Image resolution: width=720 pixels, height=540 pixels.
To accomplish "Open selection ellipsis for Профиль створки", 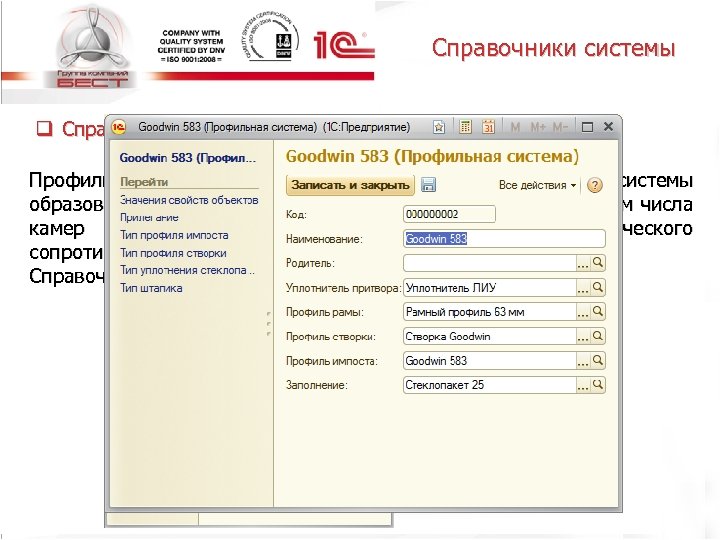I will click(583, 337).
